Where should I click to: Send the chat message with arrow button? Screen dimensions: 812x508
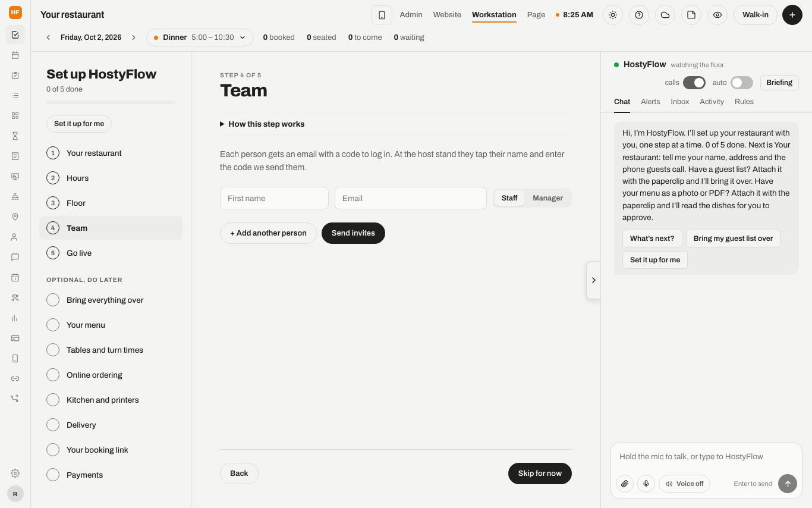tap(788, 484)
